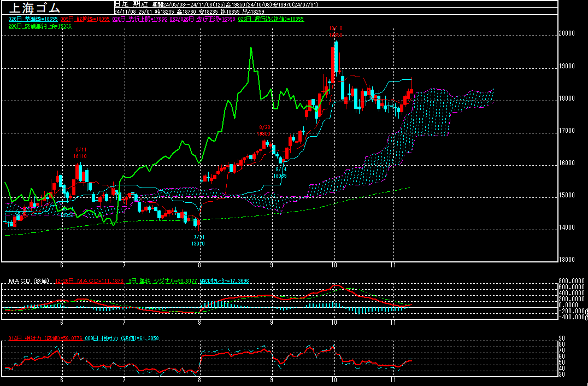Click the 9/4 16085 trough annotation
This screenshot has width=588, height=386.
pyautogui.click(x=280, y=173)
